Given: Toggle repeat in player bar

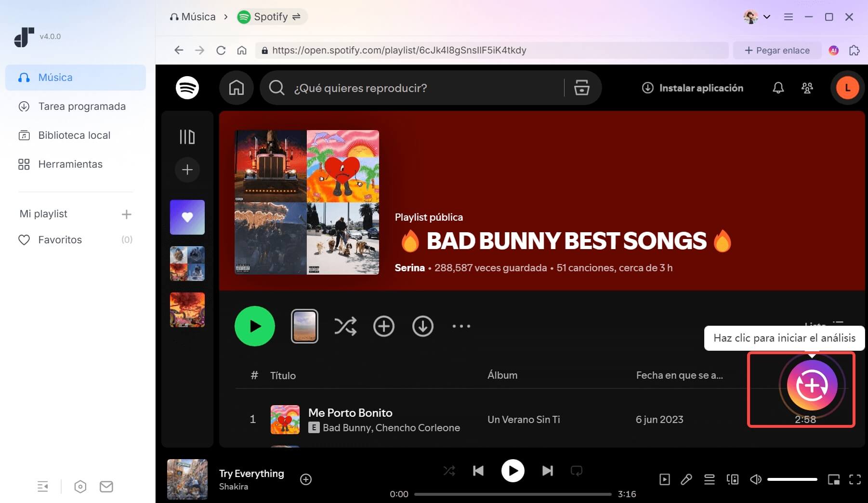Looking at the screenshot, I should pos(576,471).
